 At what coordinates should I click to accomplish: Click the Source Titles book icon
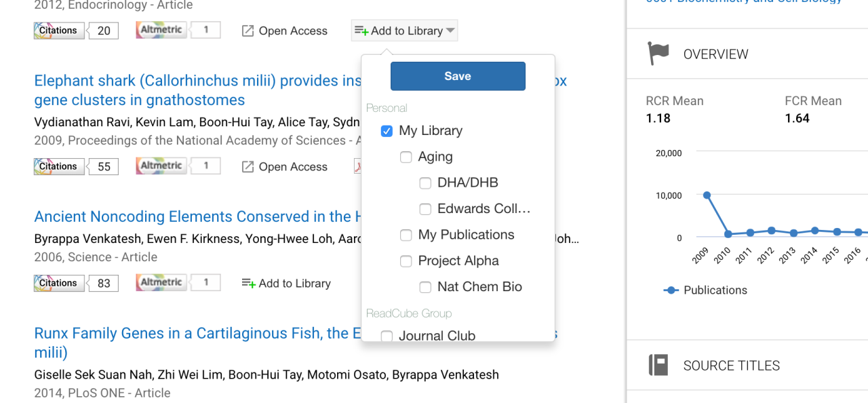658,365
